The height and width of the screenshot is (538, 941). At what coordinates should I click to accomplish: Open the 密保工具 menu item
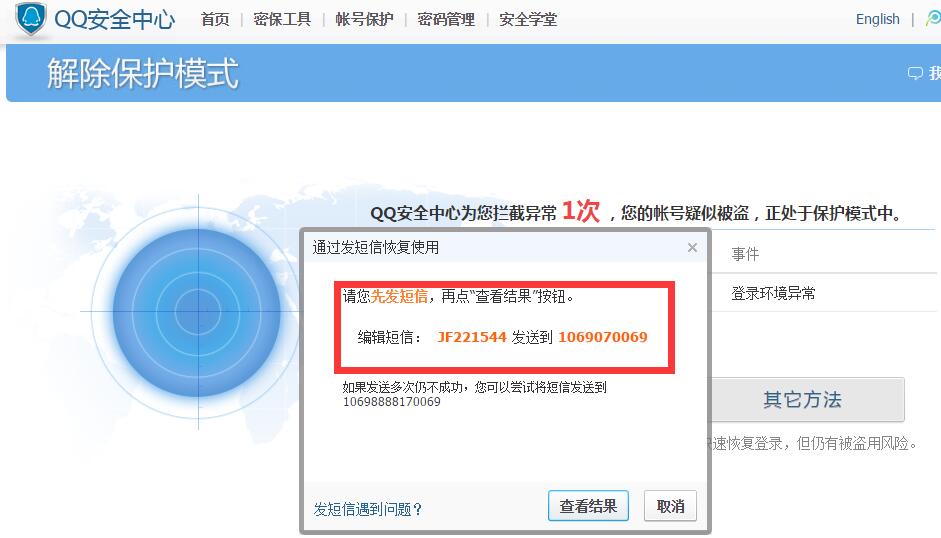[282, 20]
